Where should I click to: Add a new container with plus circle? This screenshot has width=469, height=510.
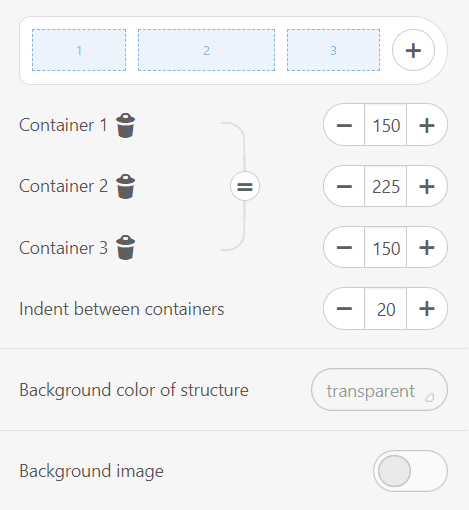pos(413,50)
